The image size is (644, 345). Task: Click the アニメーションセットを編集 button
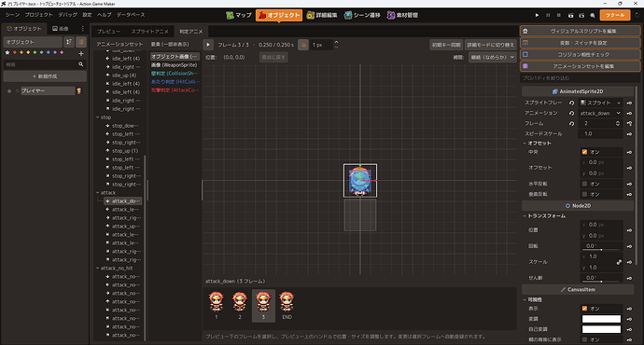[x=580, y=66]
